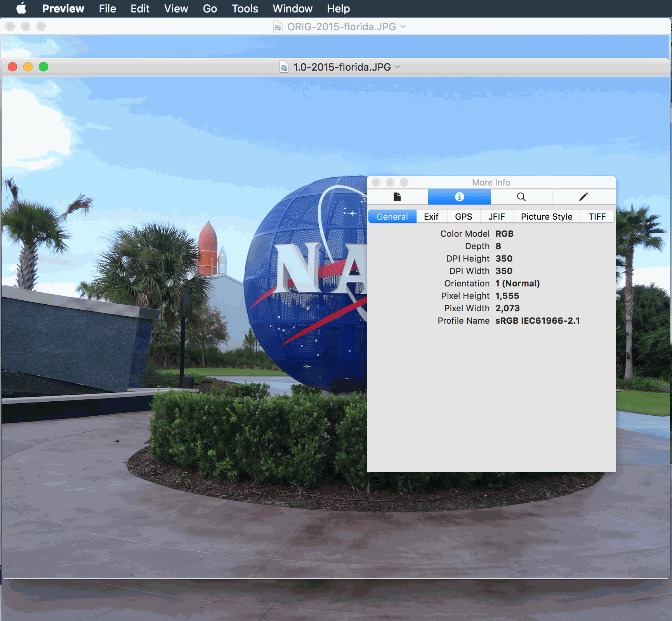This screenshot has width=672, height=621.
Task: Switch to the Exif tab
Action: [431, 217]
